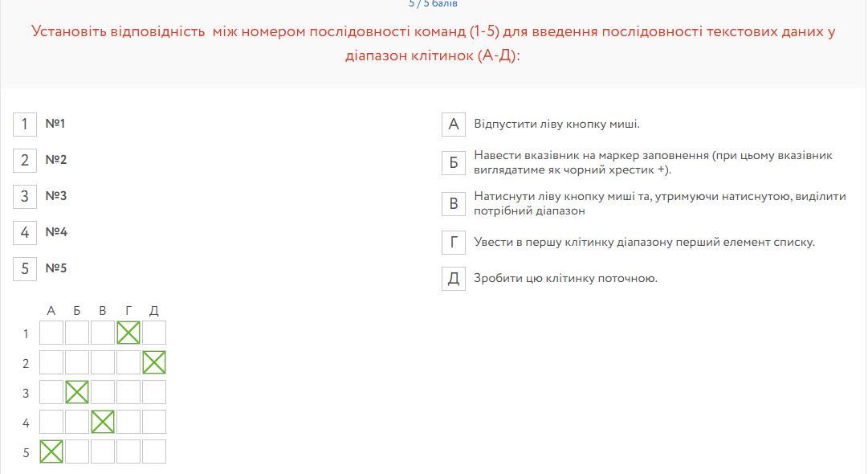Viewport: 868px width, 474px height.
Task: Check row 3 column В empty box
Action: click(x=103, y=392)
